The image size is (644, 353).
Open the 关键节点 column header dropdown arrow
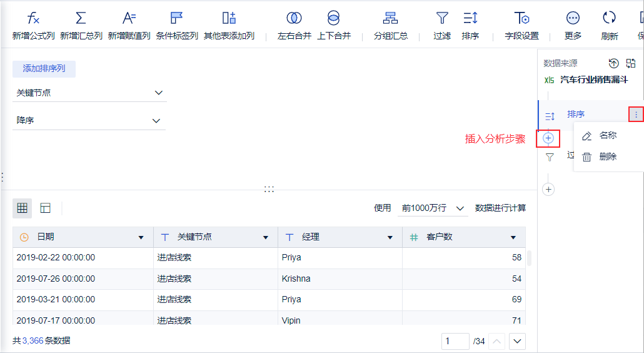(x=266, y=238)
